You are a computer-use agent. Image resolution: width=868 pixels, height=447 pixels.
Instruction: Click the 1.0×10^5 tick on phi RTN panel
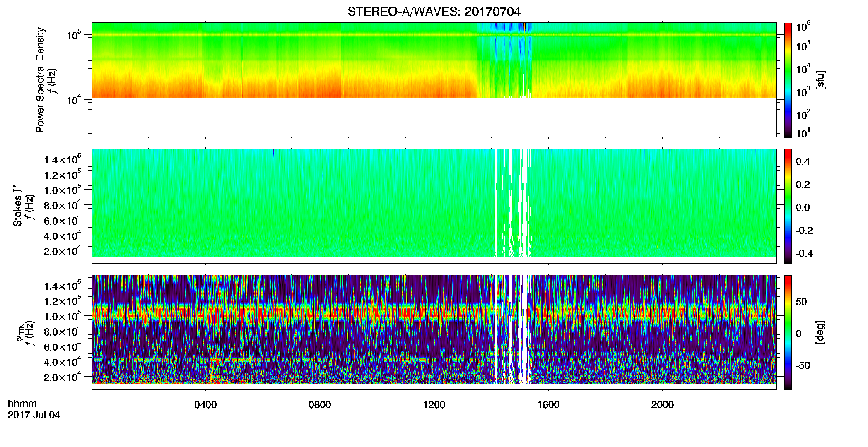[x=63, y=316]
